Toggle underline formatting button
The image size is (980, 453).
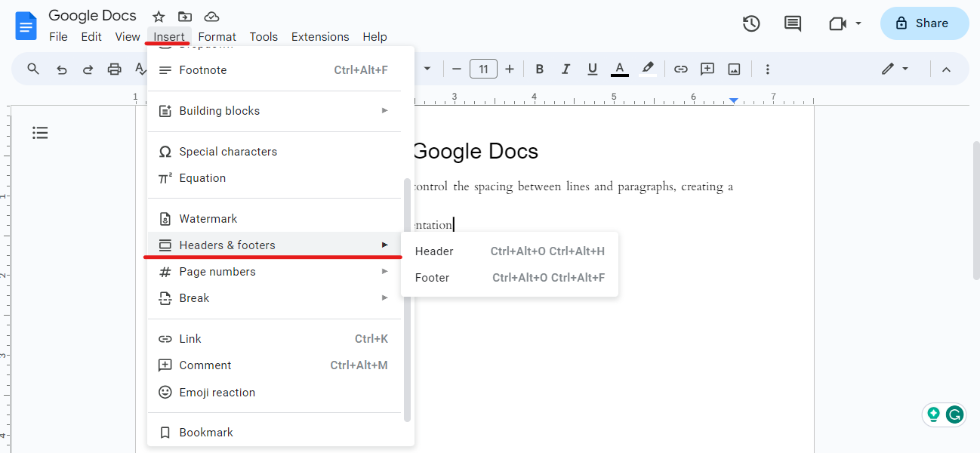pyautogui.click(x=593, y=69)
